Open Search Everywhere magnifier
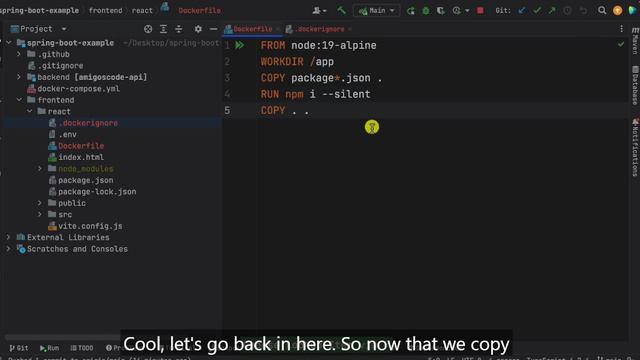Screen dimensions: 640x360 coord(602,11)
